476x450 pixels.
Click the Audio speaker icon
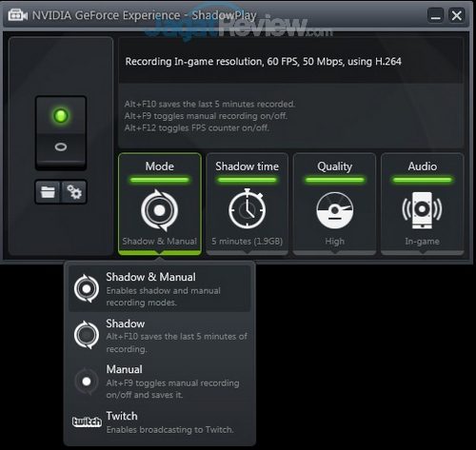pos(422,210)
